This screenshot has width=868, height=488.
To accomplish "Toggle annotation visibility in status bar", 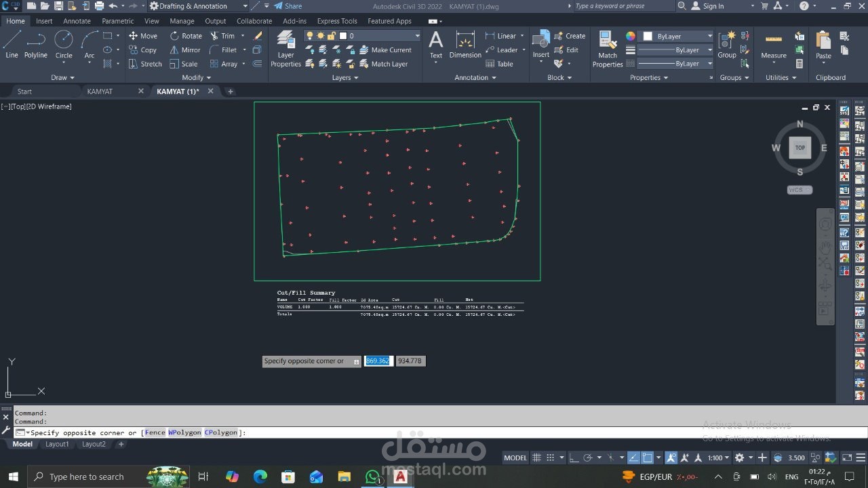I will click(671, 457).
